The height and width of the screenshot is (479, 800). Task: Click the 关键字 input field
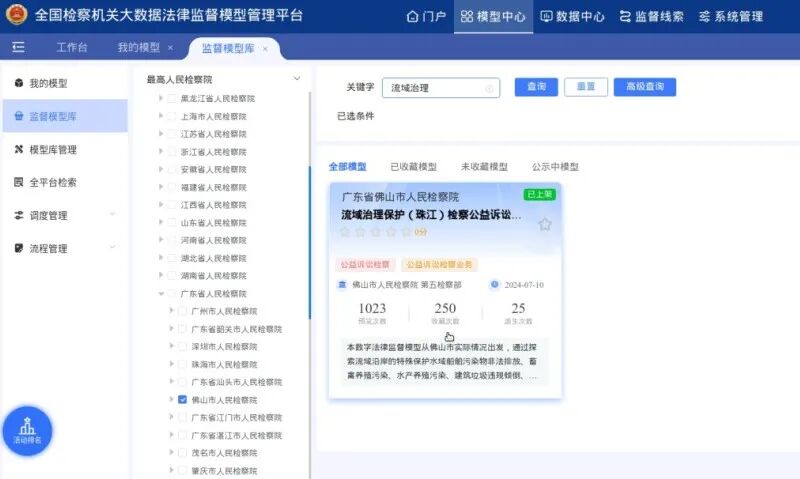[x=441, y=88]
